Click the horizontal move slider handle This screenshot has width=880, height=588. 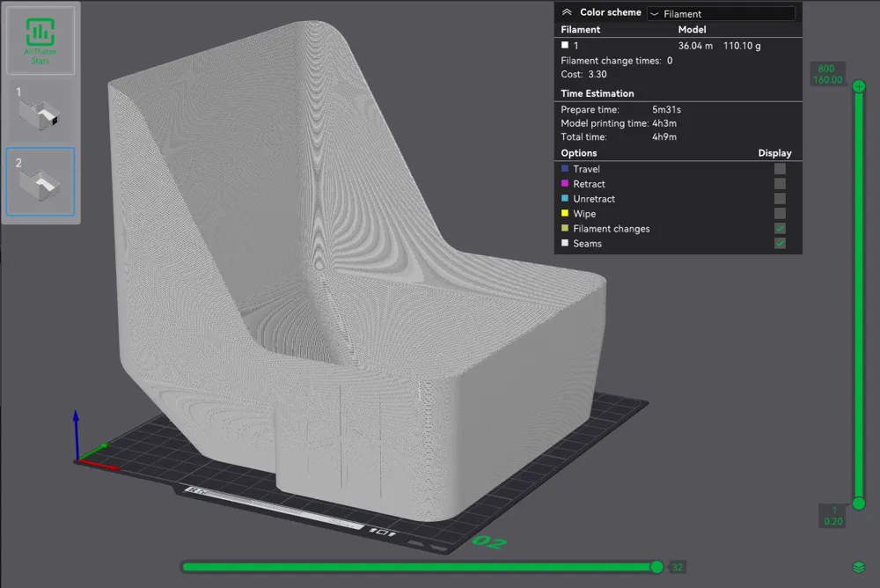point(657,567)
